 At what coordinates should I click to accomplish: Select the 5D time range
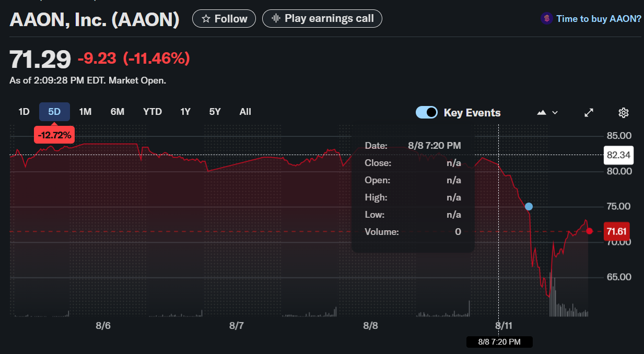[x=54, y=112]
